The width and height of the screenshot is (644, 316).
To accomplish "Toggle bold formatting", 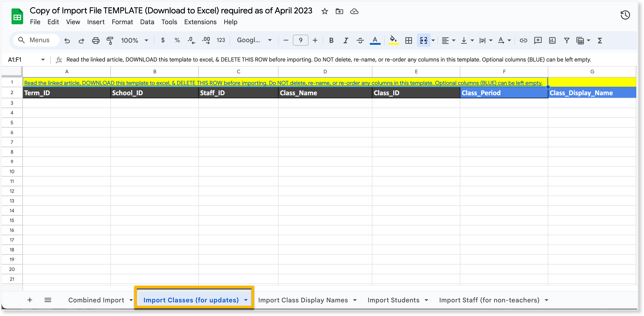I will [x=331, y=40].
